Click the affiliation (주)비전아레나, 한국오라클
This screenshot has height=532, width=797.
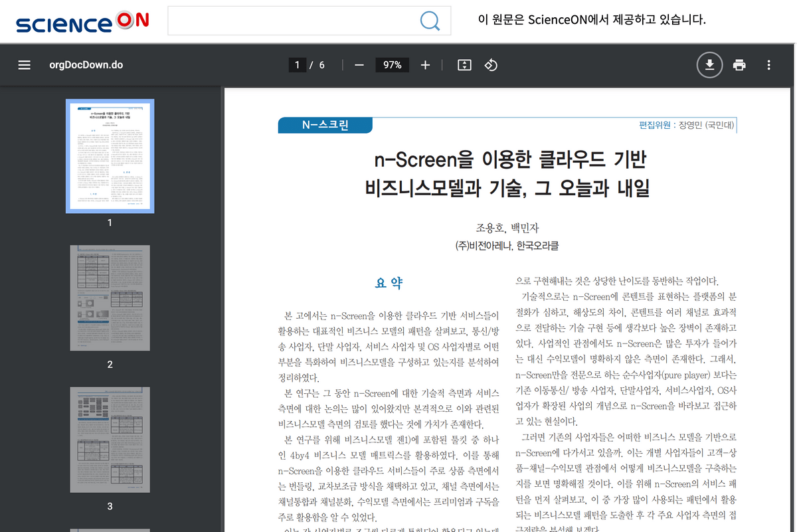coord(507,246)
